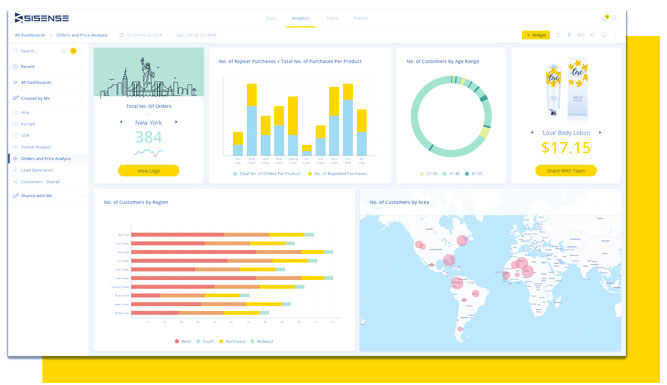667x385 pixels.
Task: Open the Admin tab
Action: [361, 18]
